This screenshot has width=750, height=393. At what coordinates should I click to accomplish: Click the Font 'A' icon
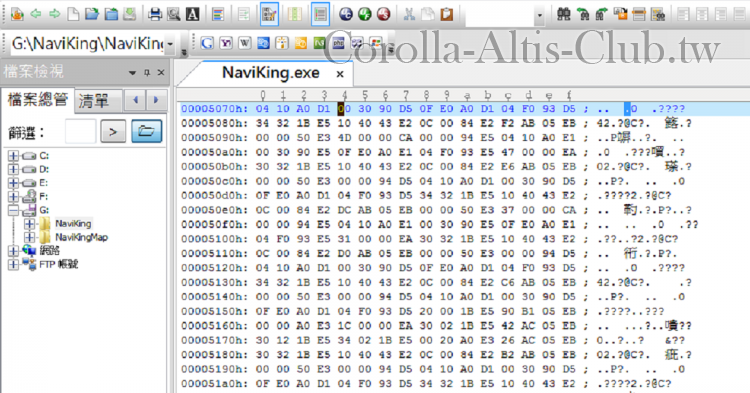pyautogui.click(x=193, y=14)
